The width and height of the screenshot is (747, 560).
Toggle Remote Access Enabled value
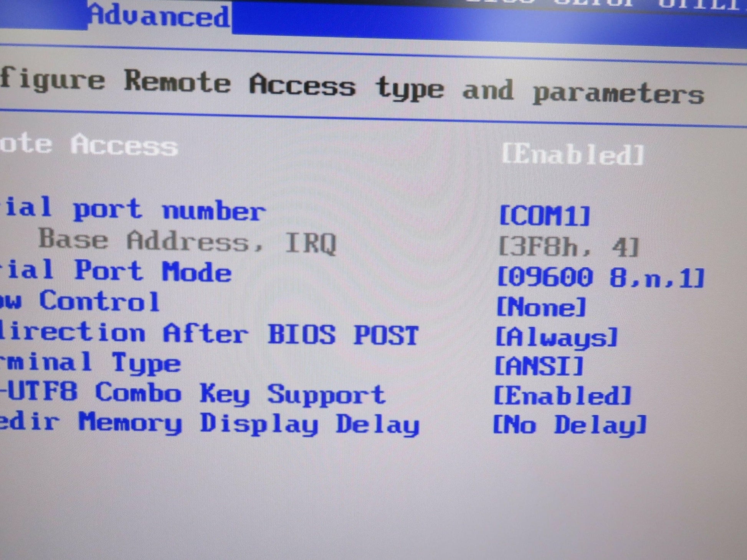tap(573, 155)
